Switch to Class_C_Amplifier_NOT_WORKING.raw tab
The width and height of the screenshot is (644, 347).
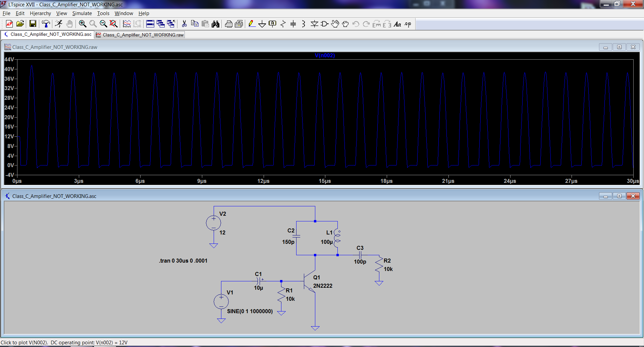[140, 35]
